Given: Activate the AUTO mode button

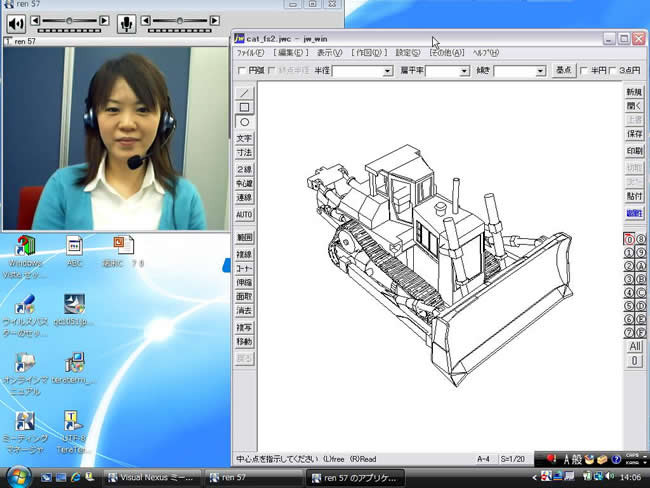Looking at the screenshot, I should [244, 214].
